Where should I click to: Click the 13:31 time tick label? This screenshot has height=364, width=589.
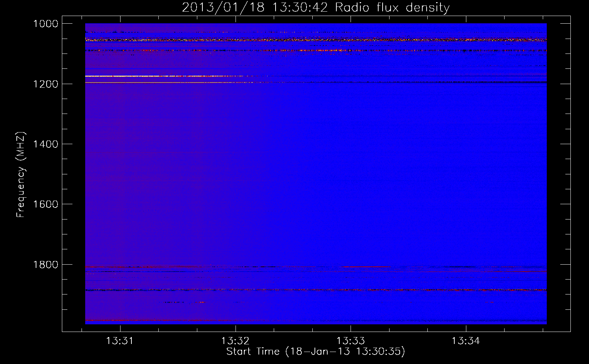[x=120, y=341]
